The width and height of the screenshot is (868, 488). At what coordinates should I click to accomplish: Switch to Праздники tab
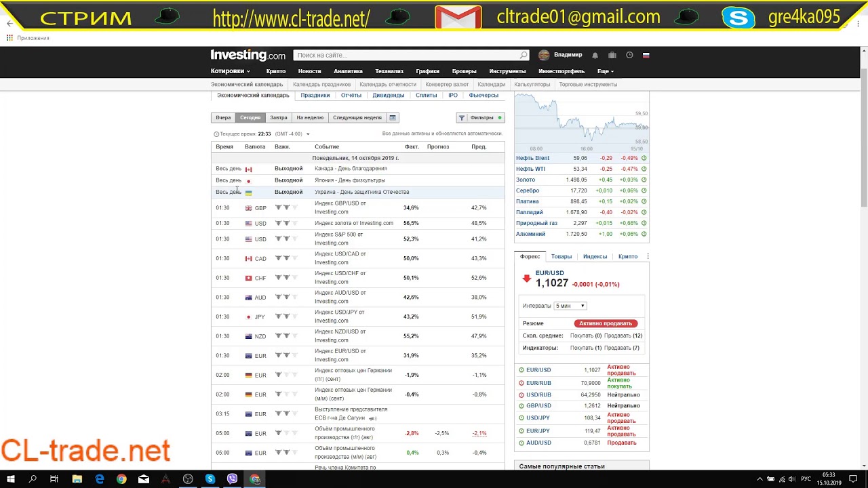coord(315,96)
